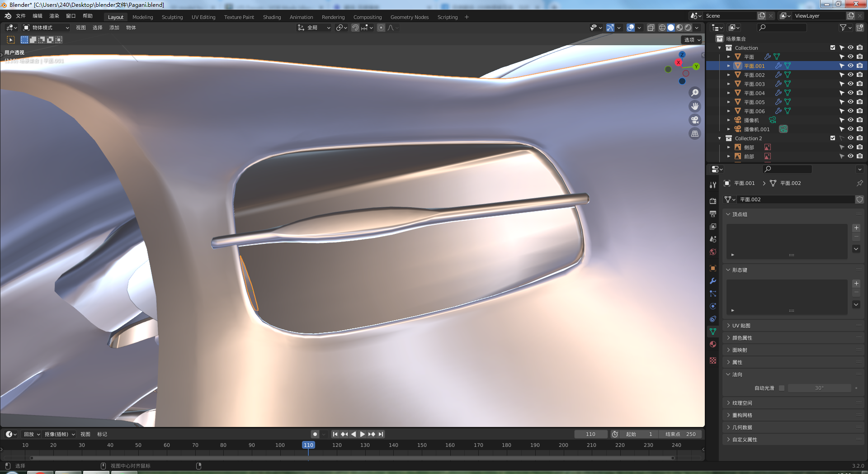Viewport: 868px width, 474px height.
Task: Select the box select tool icon
Action: [24, 40]
